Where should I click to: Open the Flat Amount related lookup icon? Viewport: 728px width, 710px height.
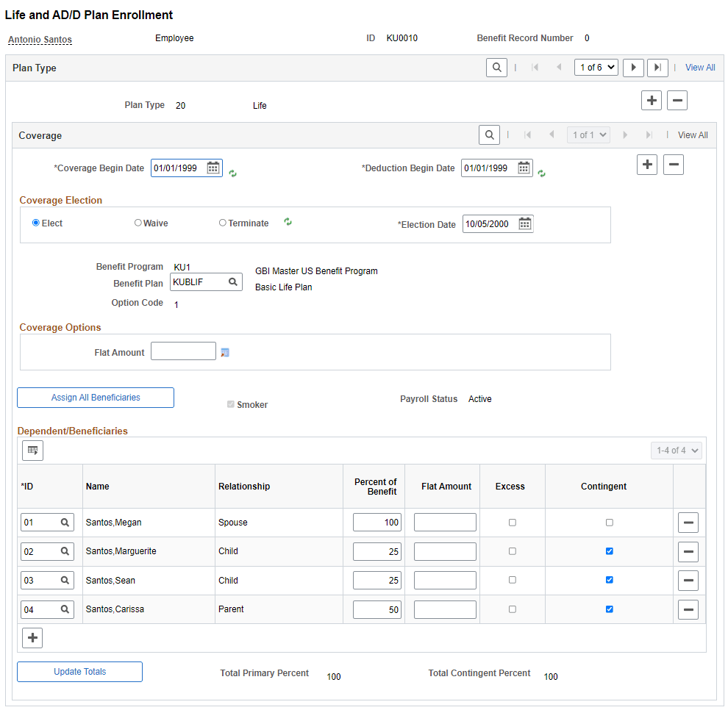(224, 353)
